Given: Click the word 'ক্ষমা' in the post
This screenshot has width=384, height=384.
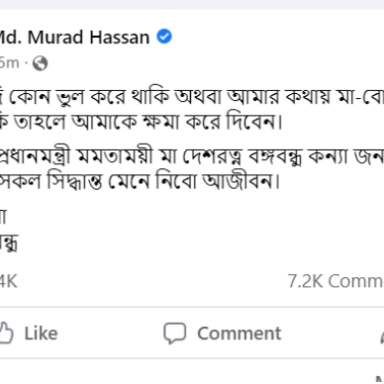Looking at the screenshot, I should [161, 122].
